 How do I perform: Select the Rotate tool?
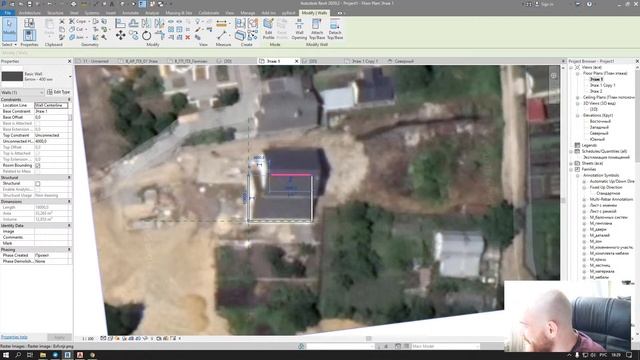point(147,36)
